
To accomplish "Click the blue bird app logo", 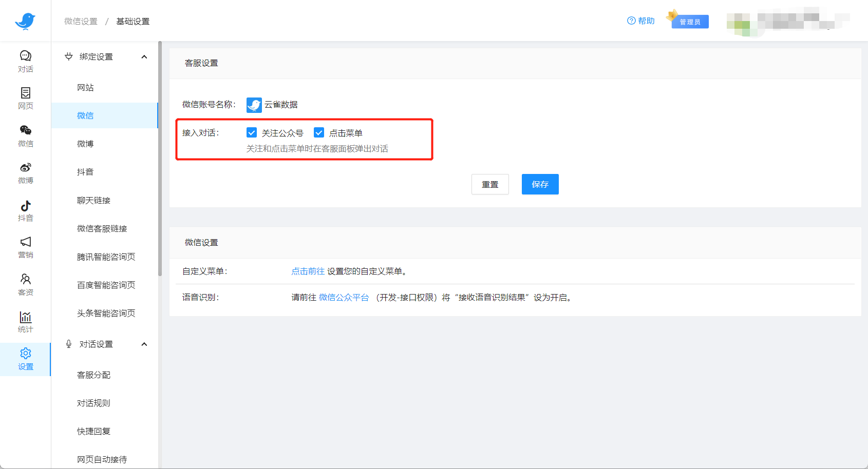I will 25,21.
